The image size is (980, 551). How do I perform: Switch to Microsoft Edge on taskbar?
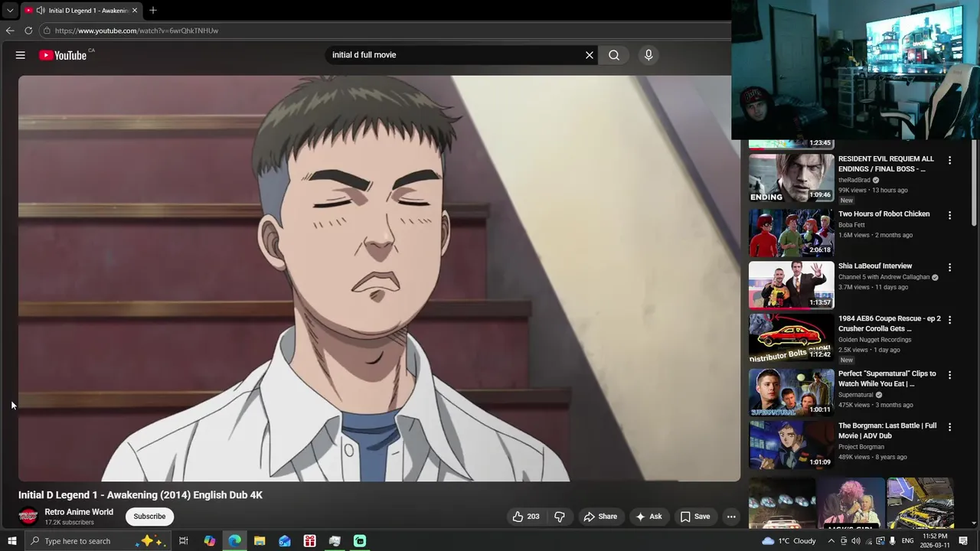234,541
